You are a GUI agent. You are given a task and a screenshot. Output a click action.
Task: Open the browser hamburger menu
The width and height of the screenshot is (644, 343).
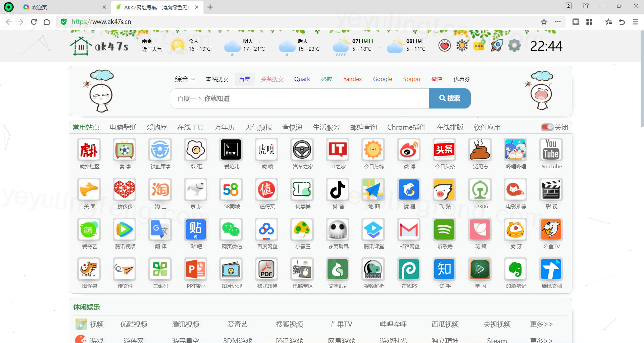coord(635,22)
